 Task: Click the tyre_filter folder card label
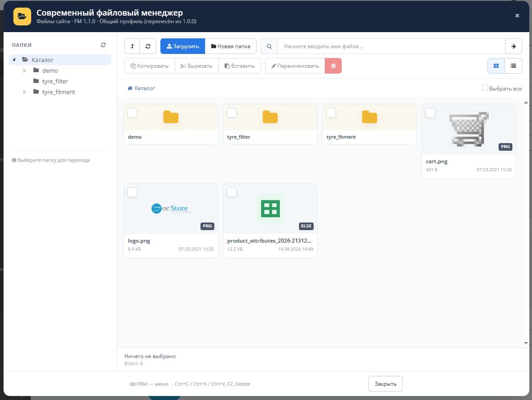click(x=238, y=137)
